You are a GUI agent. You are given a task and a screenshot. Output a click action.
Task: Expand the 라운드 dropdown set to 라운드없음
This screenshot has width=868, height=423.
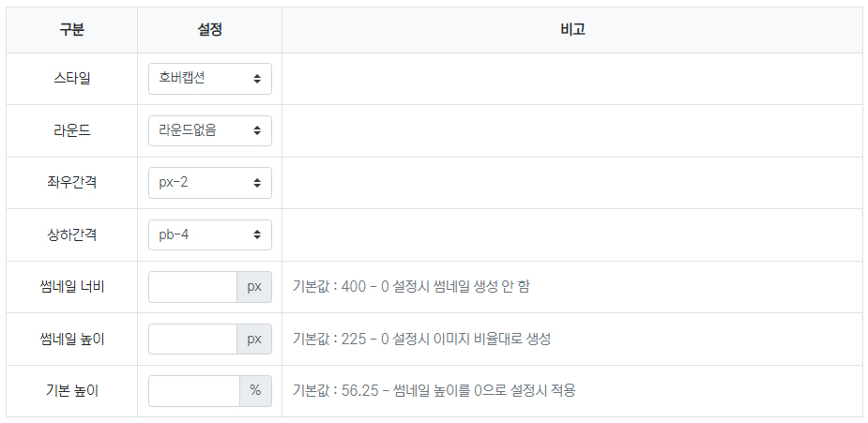point(209,131)
